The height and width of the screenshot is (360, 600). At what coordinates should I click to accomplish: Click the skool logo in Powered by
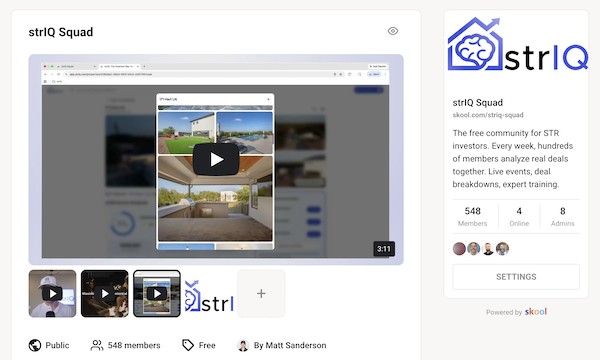click(x=536, y=311)
